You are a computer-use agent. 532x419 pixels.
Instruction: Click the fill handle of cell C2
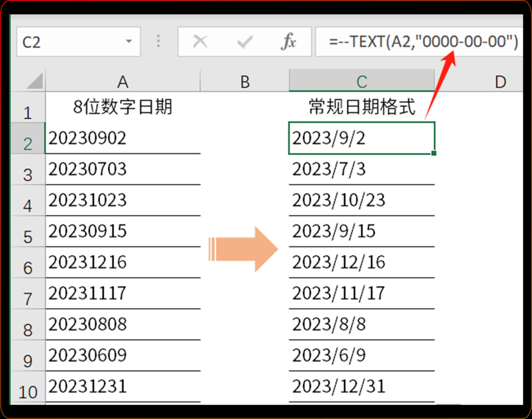point(434,153)
